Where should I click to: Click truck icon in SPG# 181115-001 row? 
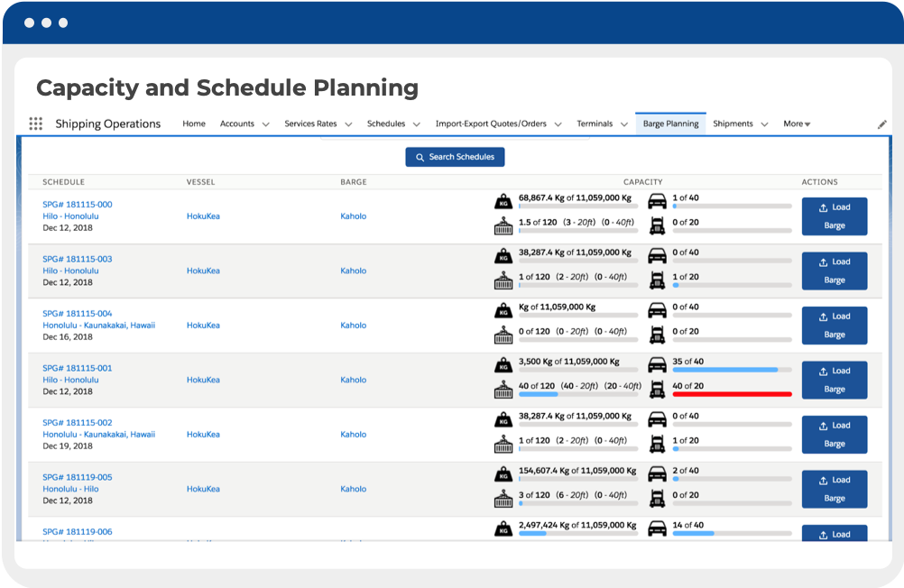(658, 390)
